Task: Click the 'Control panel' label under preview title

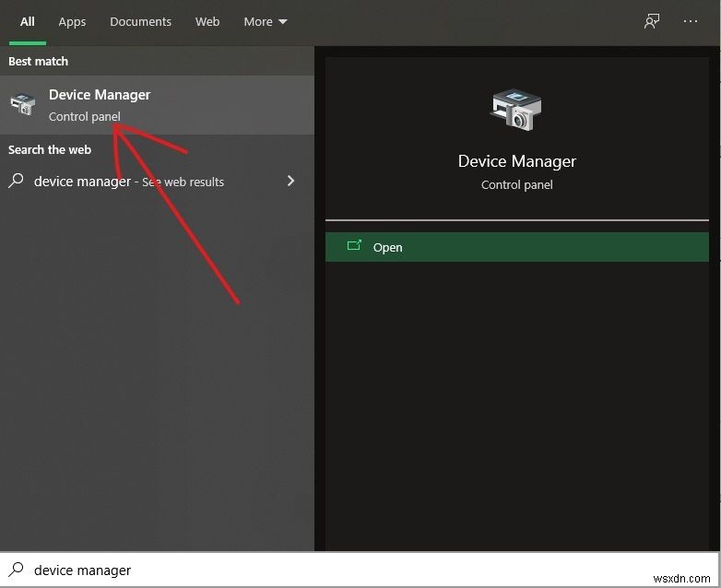Action: tap(517, 185)
